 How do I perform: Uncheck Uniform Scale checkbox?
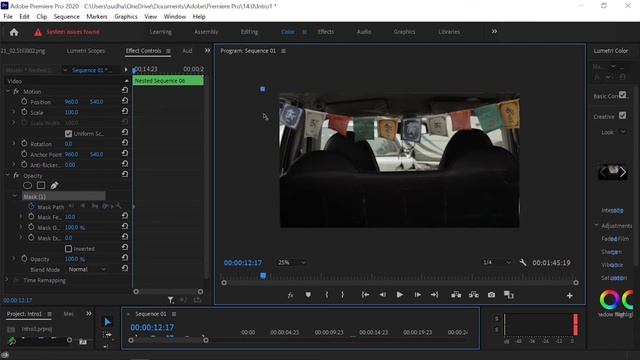[68, 133]
